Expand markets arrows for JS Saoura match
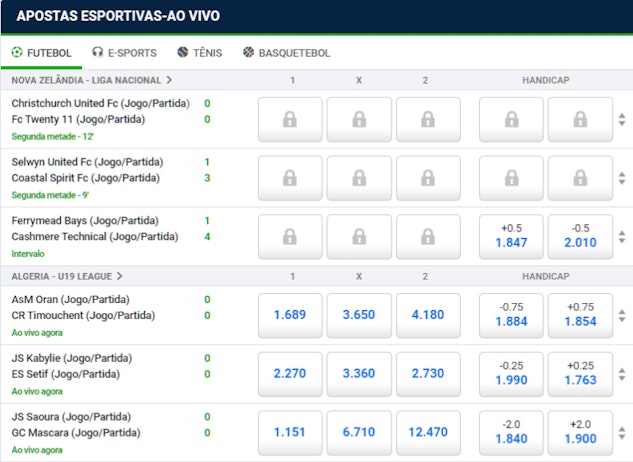The height and width of the screenshot is (462, 633). click(622, 433)
